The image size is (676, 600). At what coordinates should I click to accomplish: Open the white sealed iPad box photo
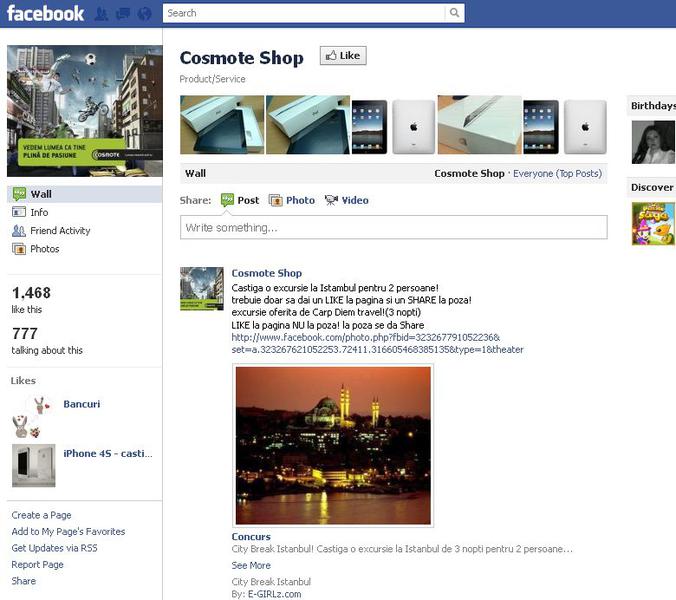pos(479,125)
